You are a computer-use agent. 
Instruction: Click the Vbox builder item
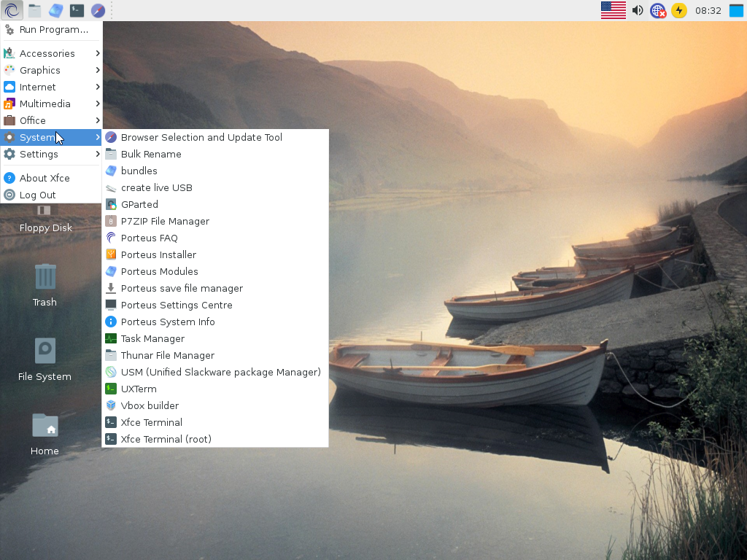[x=215, y=405]
